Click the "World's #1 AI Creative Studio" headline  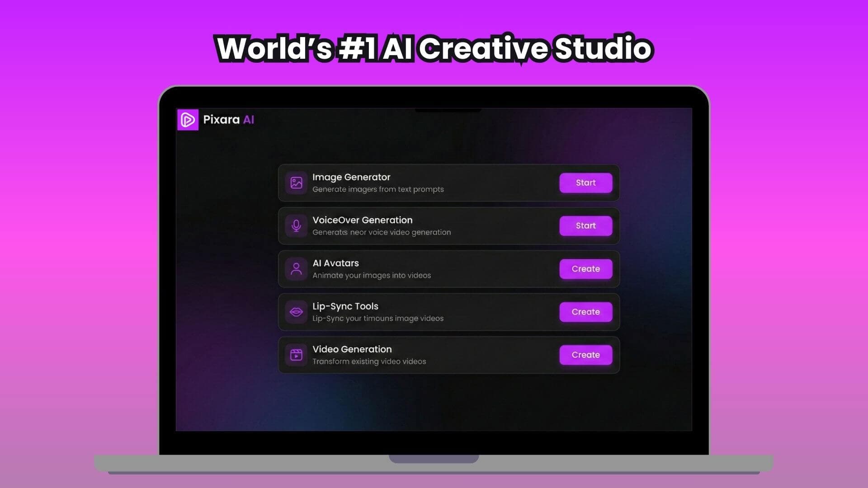pos(434,48)
